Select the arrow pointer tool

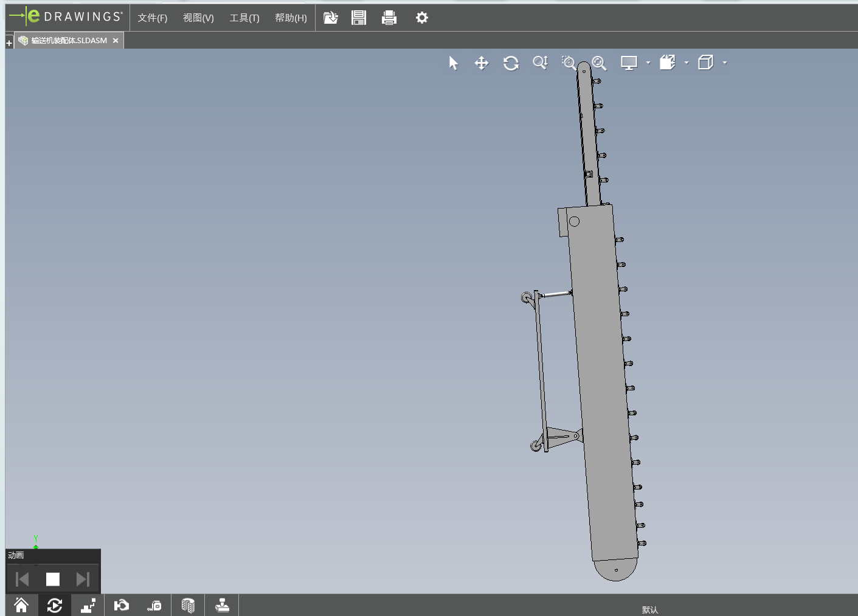coord(453,63)
